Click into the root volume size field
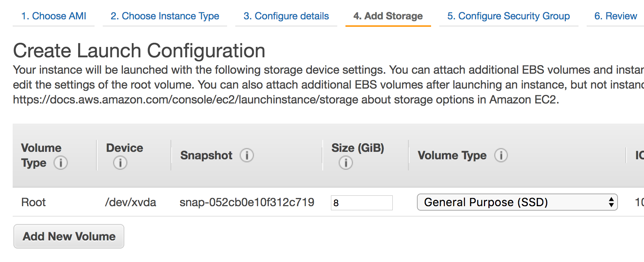 [361, 203]
